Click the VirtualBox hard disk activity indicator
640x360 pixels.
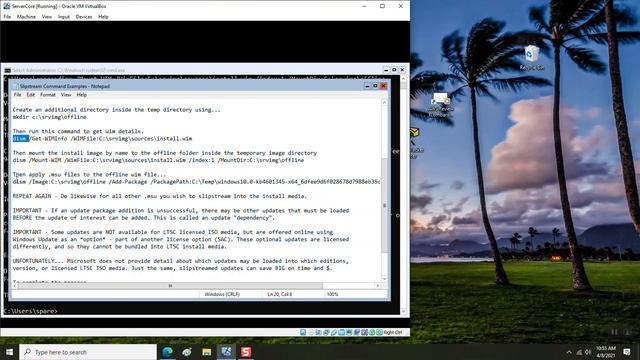[x=303, y=332]
